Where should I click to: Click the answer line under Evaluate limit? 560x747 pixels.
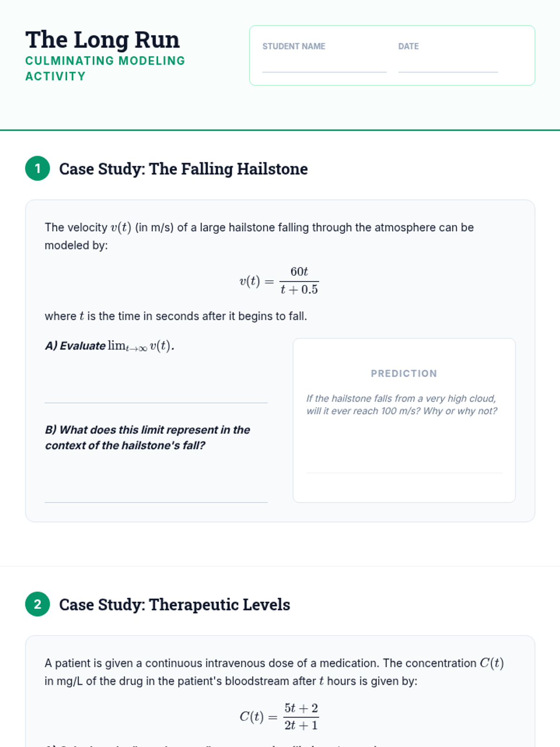coord(156,402)
